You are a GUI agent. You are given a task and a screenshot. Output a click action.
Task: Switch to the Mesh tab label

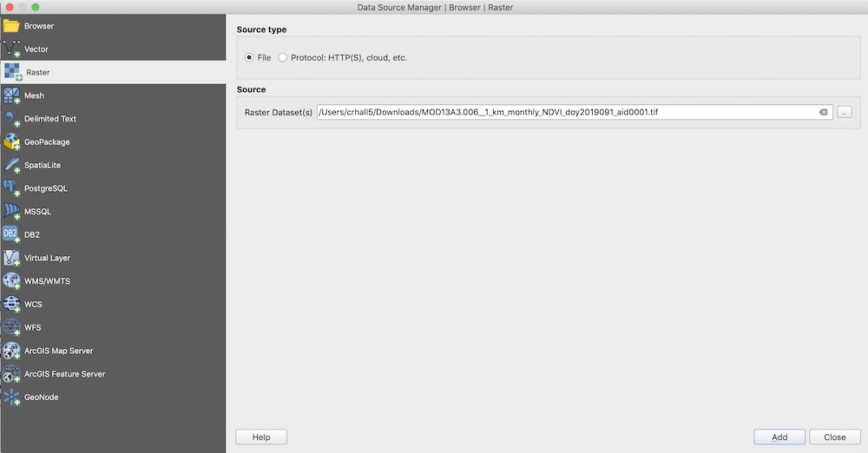coord(34,95)
